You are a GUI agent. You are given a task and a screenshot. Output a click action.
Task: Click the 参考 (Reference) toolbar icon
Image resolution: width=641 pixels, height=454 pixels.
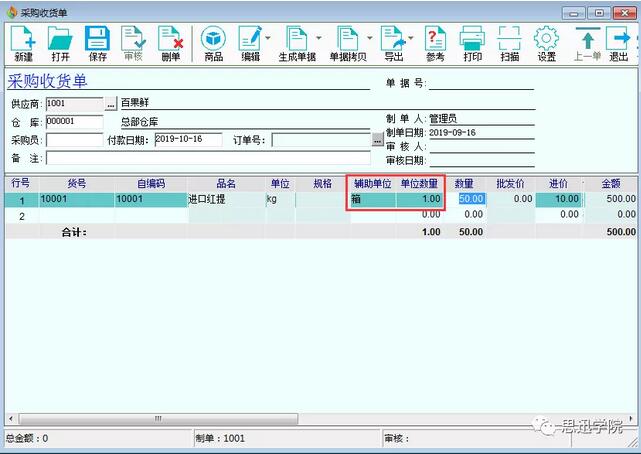click(x=435, y=44)
